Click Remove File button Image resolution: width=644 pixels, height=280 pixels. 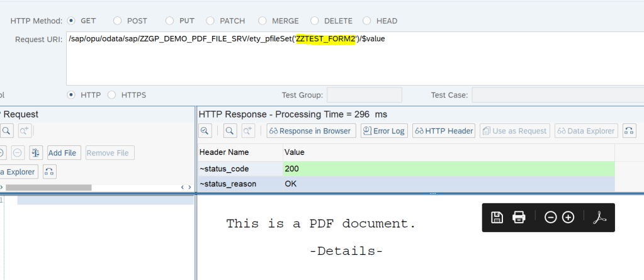click(110, 153)
